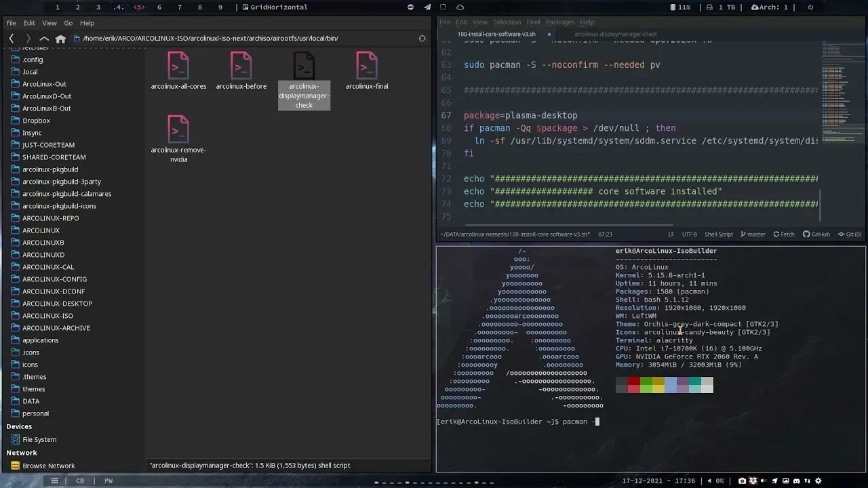Collapse the Devices section in the sidebar
The height and width of the screenshot is (488, 868).
20,426
